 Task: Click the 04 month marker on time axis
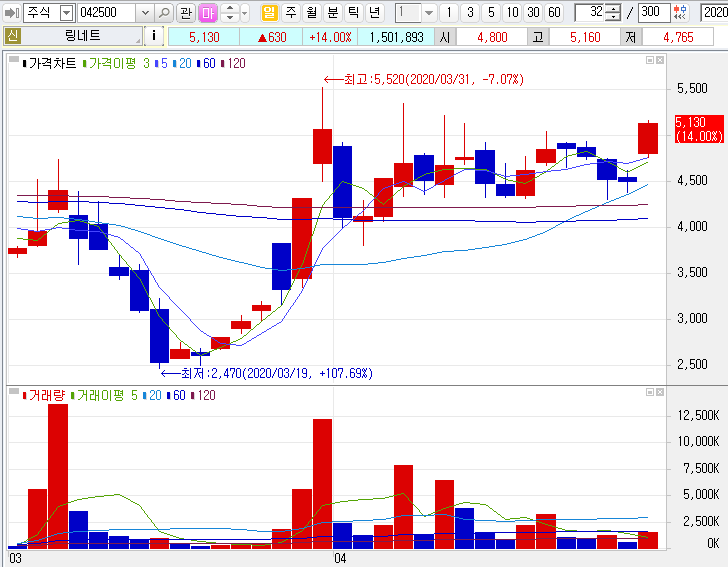point(340,558)
